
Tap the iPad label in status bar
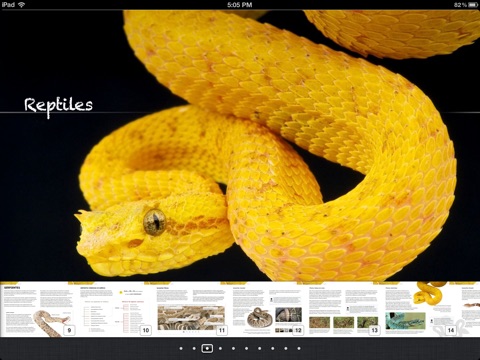coord(8,5)
